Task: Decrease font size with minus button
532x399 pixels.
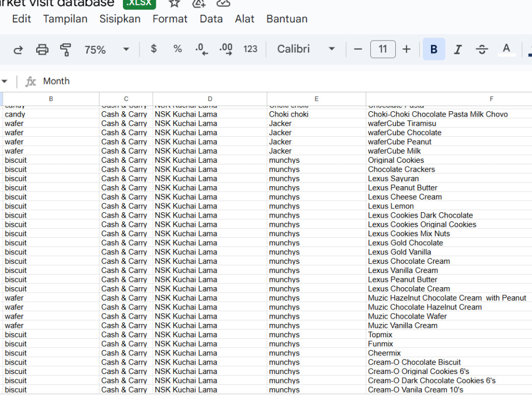Action: click(358, 49)
